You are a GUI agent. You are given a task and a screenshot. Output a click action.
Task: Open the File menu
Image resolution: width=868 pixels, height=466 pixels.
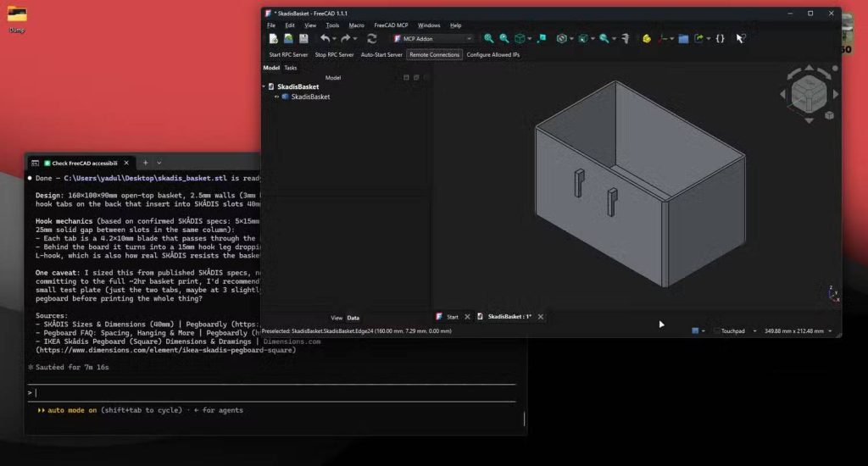[271, 25]
